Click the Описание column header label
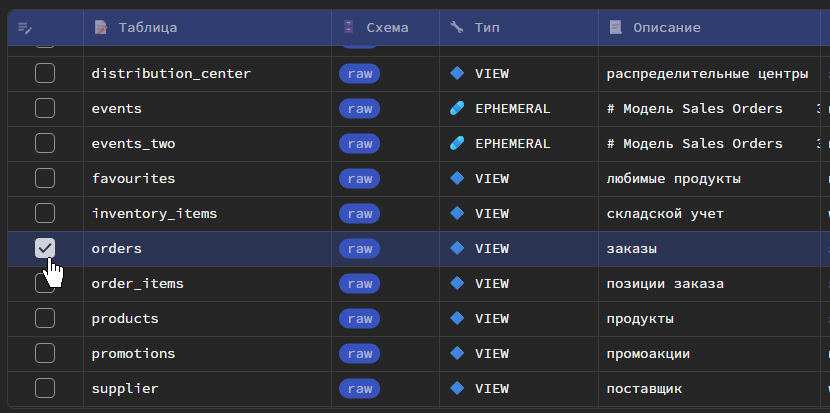The image size is (830, 413). (x=666, y=27)
